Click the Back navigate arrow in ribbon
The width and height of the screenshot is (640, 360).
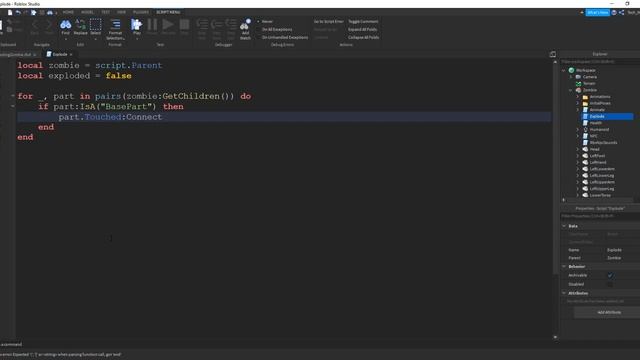(x=35, y=25)
